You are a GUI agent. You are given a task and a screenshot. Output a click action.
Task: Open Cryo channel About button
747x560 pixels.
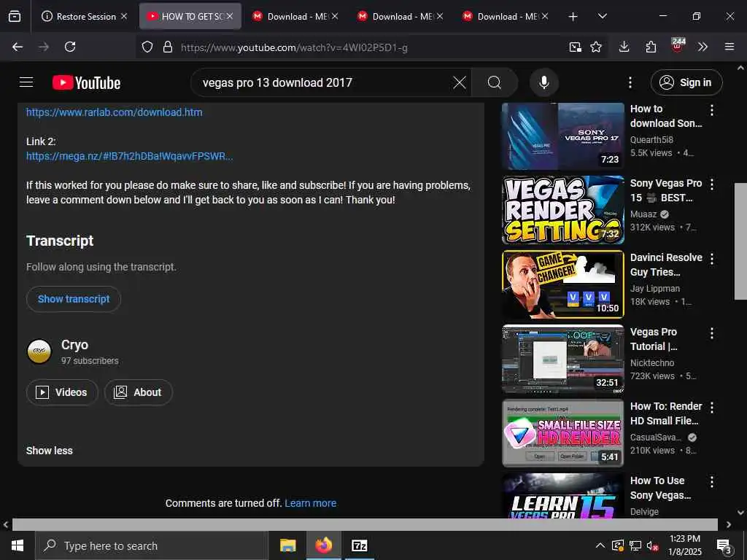coord(138,392)
